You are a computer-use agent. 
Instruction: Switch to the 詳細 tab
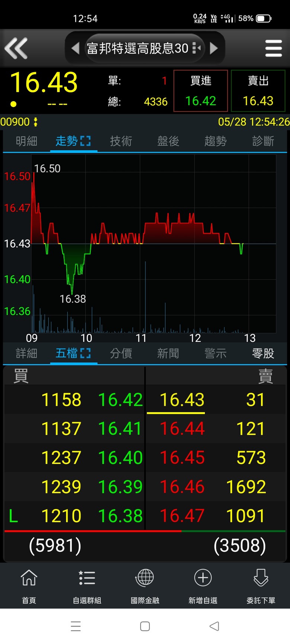[26, 353]
